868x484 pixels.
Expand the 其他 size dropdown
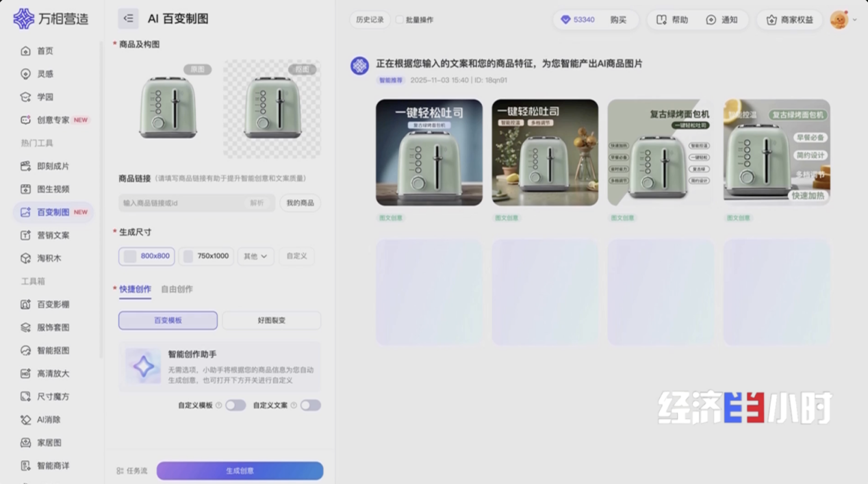pos(255,256)
